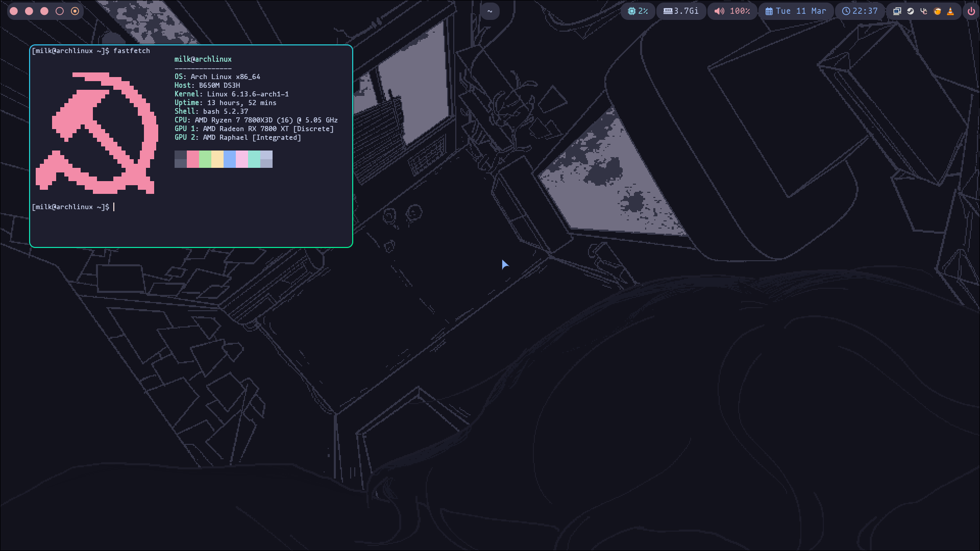Click the 'milk@archlinux' header in fastfetch output
The height and width of the screenshot is (551, 980).
(203, 59)
